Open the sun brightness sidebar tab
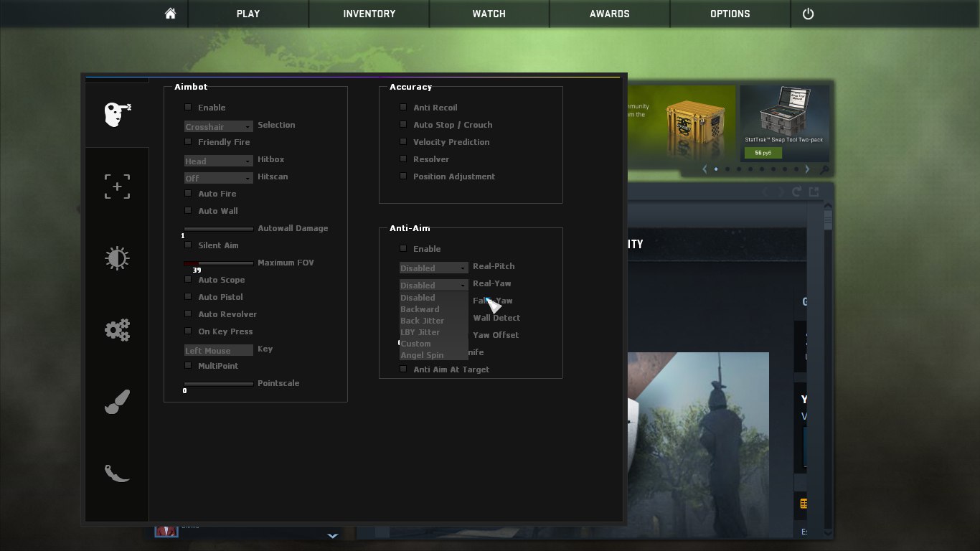Viewport: 980px width, 551px height. pyautogui.click(x=117, y=258)
